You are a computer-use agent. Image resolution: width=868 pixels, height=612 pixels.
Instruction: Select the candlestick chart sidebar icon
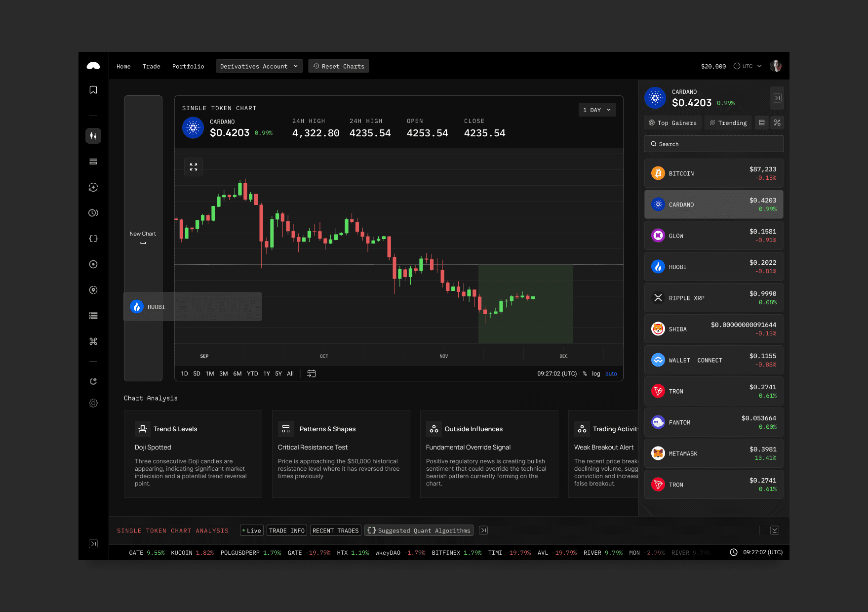pyautogui.click(x=93, y=136)
